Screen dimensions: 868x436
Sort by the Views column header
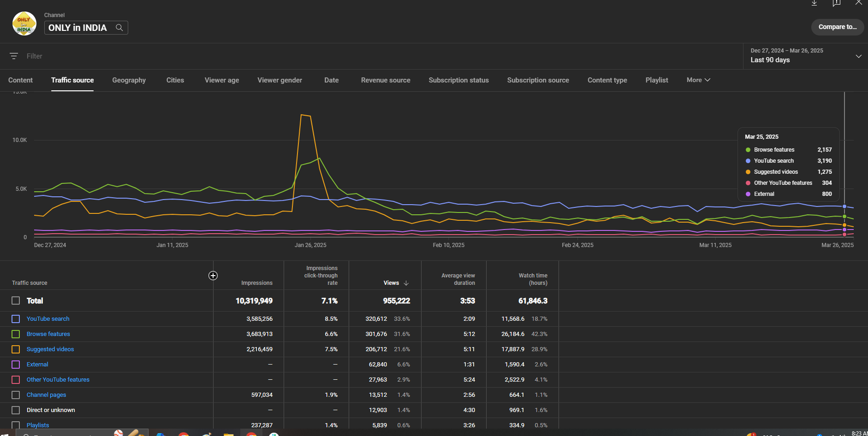click(x=391, y=283)
